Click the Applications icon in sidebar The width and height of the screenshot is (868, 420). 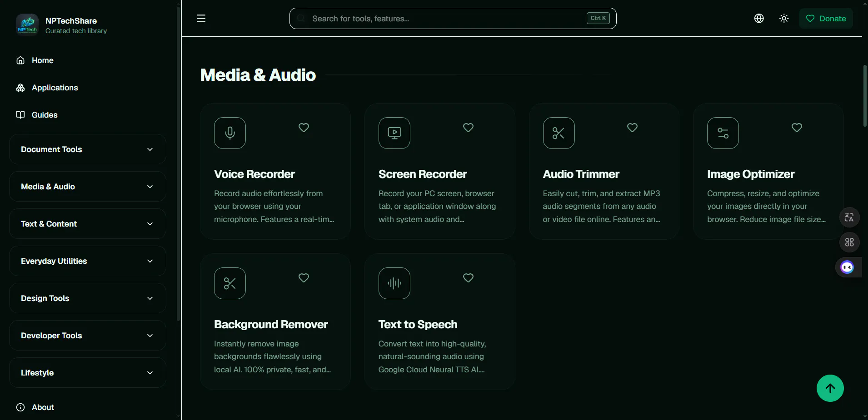coord(20,88)
